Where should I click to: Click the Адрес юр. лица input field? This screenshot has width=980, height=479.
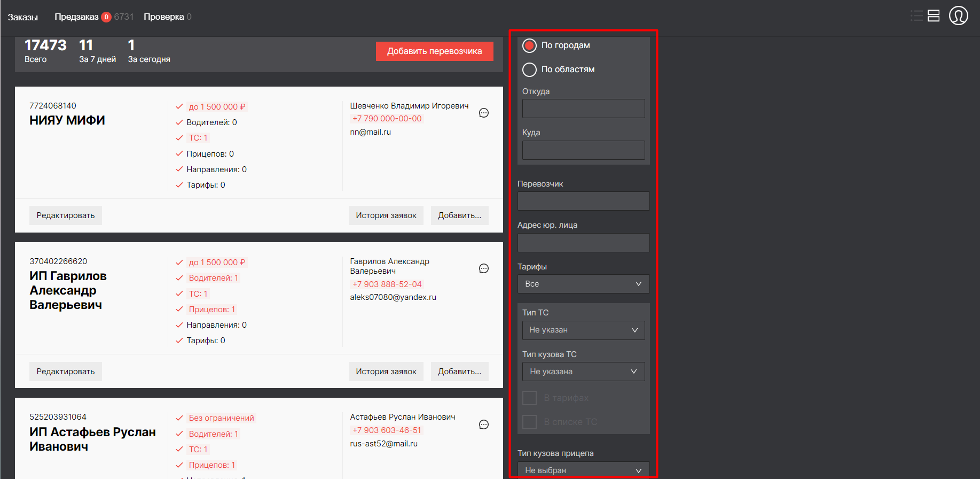583,243
